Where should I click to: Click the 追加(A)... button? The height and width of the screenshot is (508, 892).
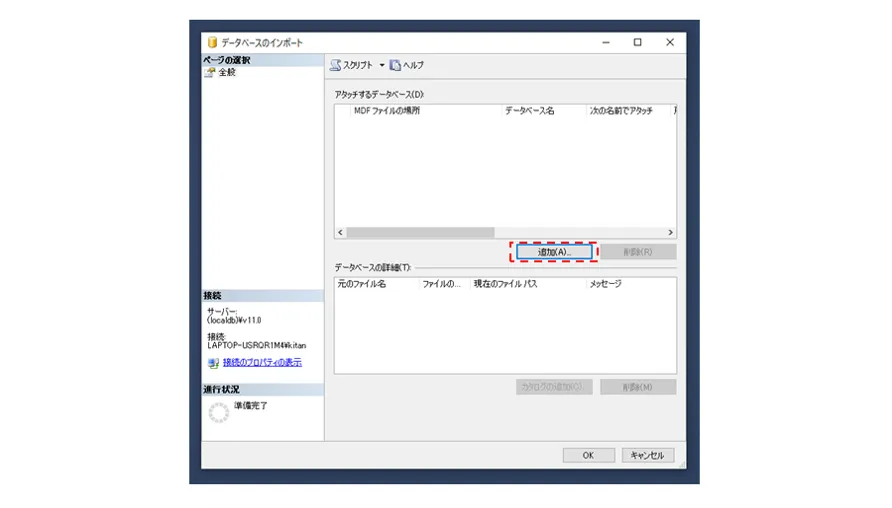coord(554,252)
